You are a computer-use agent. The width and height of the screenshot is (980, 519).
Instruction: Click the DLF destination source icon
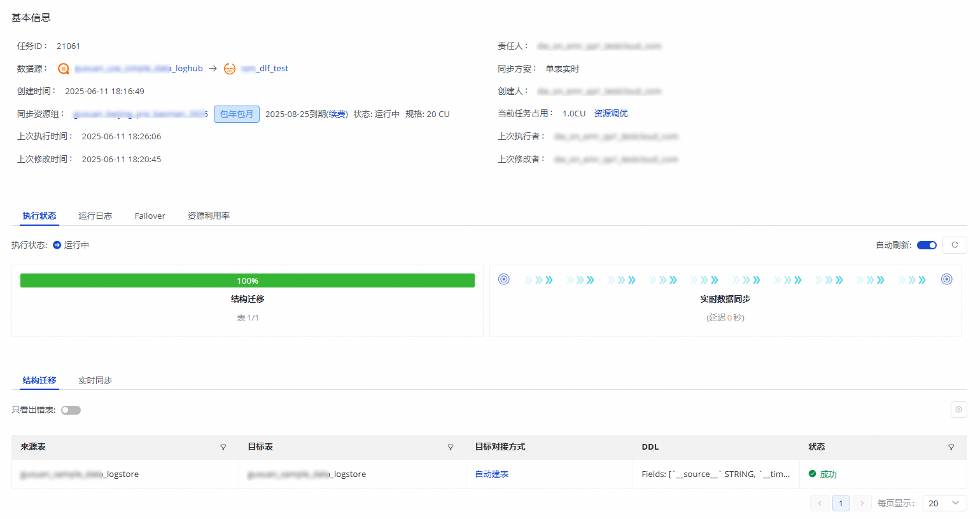(x=230, y=69)
